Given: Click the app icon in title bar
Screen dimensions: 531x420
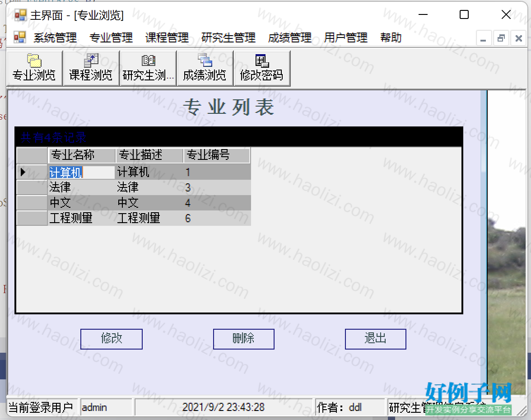Looking at the screenshot, I should [x=20, y=15].
